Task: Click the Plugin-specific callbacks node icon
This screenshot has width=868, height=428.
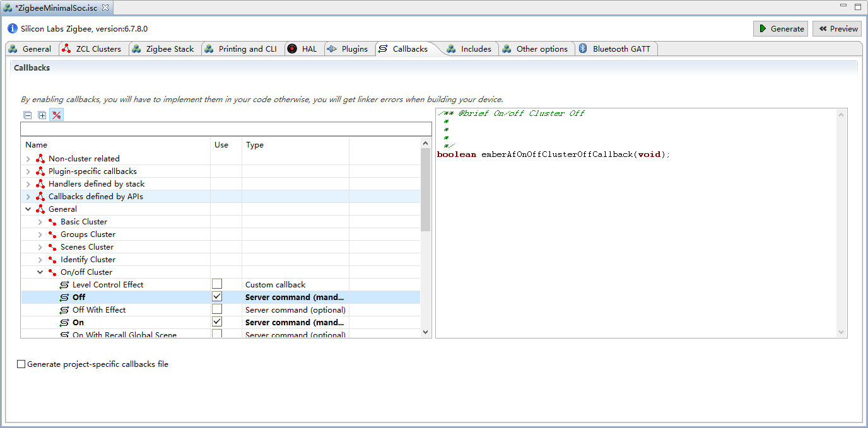Action: point(40,171)
